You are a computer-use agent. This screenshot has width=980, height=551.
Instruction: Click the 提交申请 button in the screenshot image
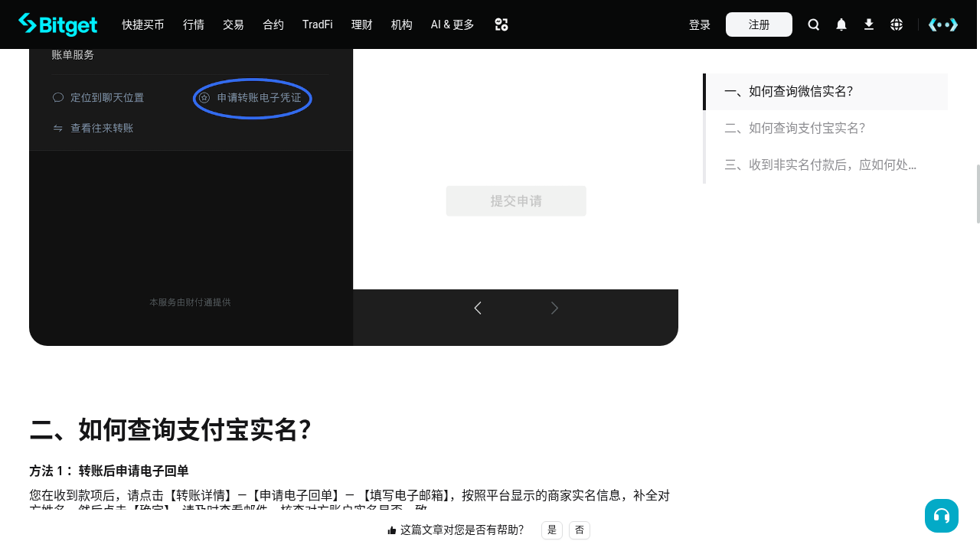tap(516, 201)
